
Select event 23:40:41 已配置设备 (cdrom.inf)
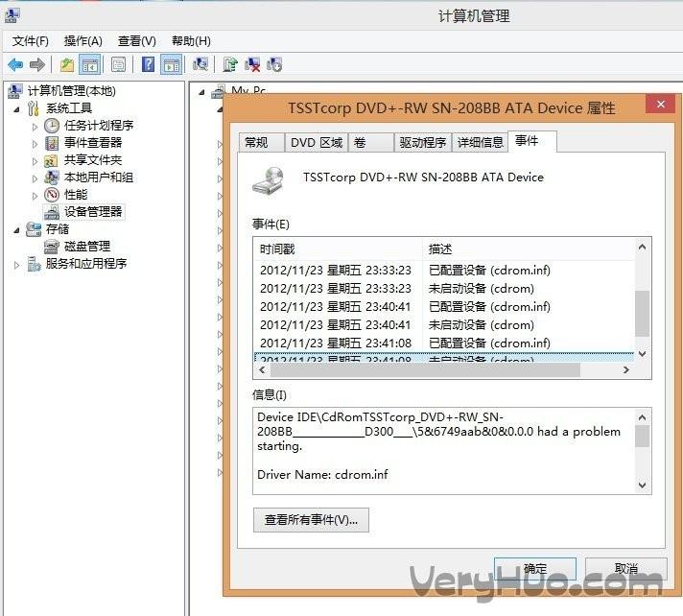(444, 307)
